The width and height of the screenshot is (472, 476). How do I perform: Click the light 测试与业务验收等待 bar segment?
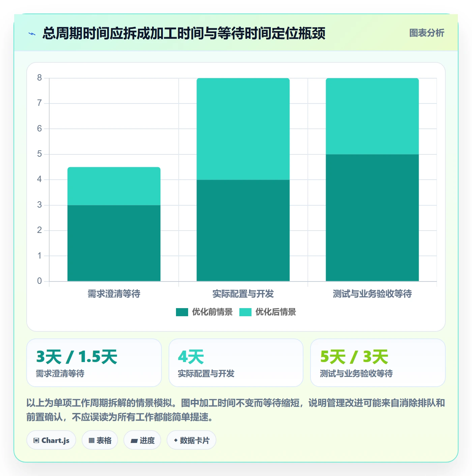[x=372, y=116]
